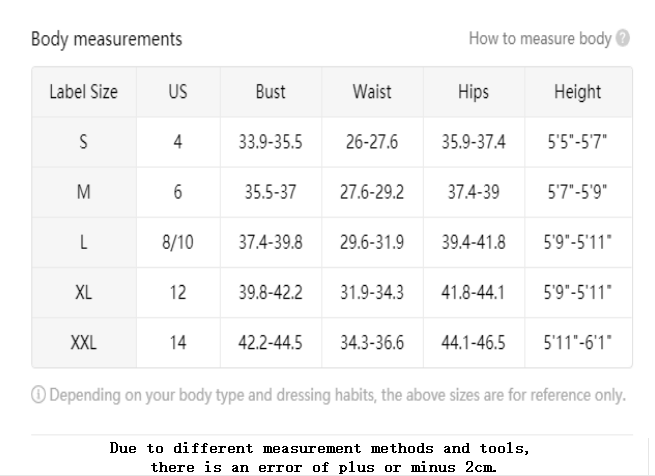Click the Body measurements heading
Viewport: 655px width, 476px height.
[x=107, y=39]
